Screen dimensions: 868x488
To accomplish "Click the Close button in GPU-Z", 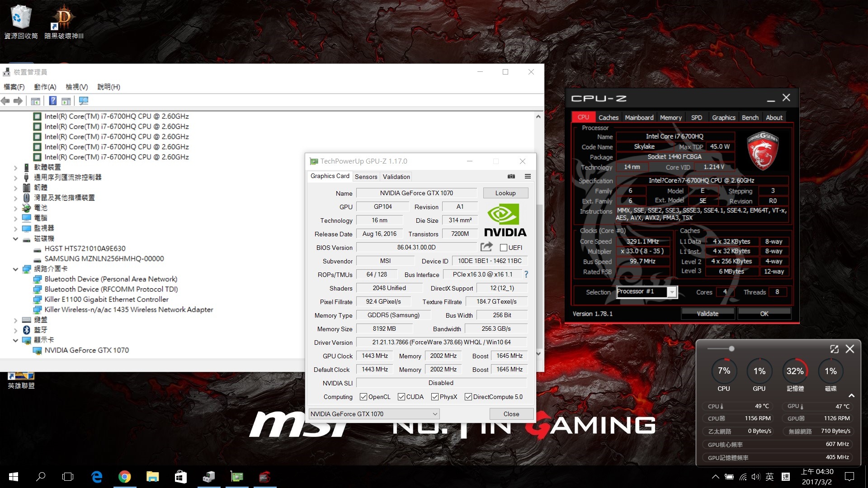I will (511, 414).
